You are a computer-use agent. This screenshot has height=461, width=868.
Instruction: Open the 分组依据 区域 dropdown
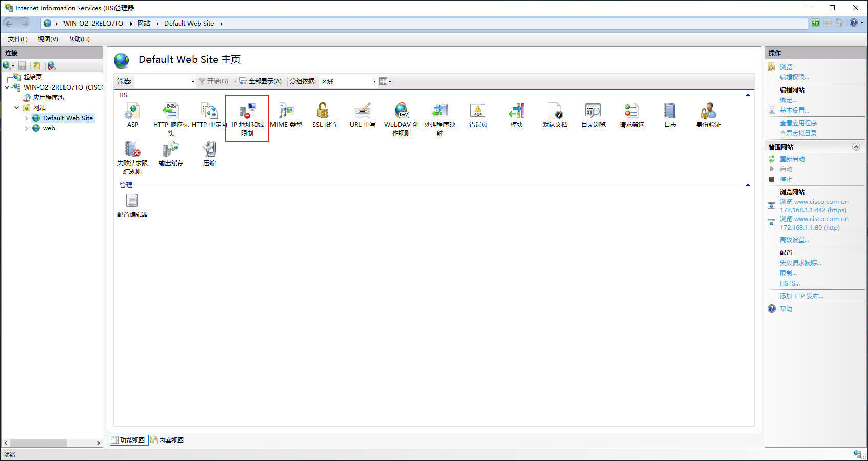tap(348, 81)
